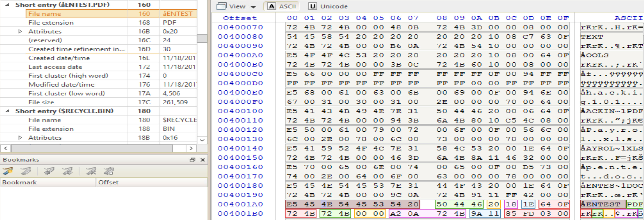The width and height of the screenshot is (644, 220).
Task: Expand Attributes 0x20 row
Action: 20,32
